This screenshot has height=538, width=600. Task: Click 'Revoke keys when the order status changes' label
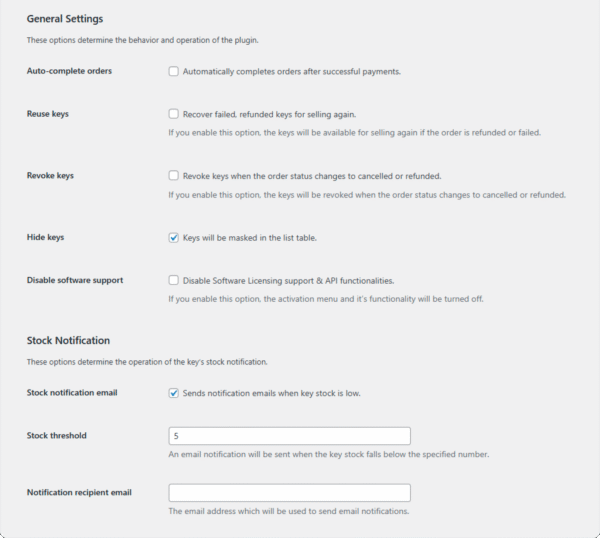pyautogui.click(x=311, y=176)
